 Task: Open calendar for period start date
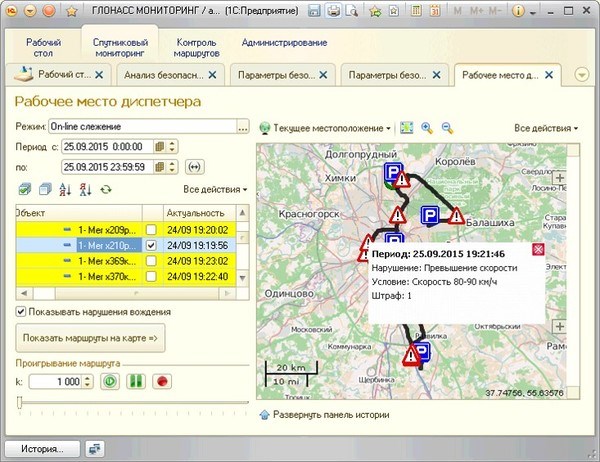[x=160, y=147]
